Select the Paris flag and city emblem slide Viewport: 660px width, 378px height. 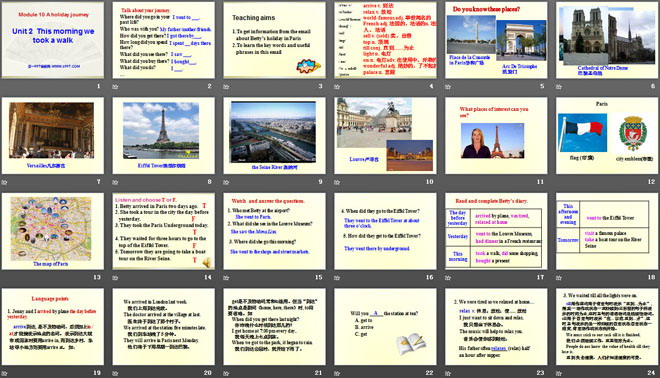click(607, 136)
